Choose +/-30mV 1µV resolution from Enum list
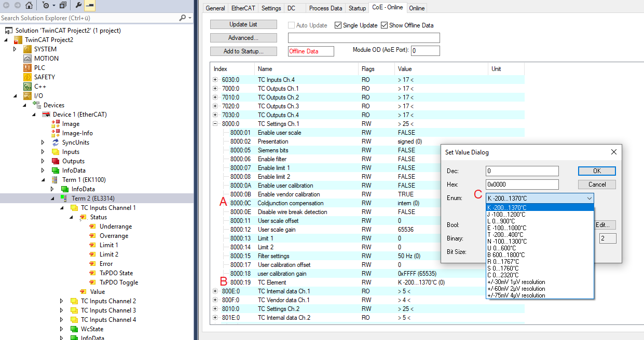Screen dimensions: 644x340 tap(540, 281)
